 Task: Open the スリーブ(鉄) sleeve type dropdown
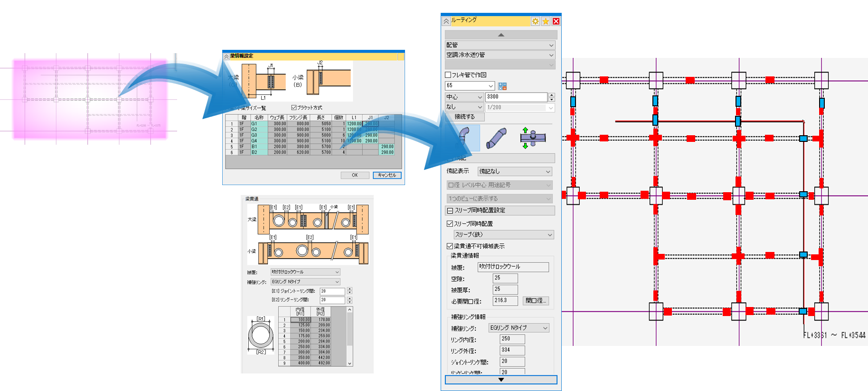coord(504,235)
